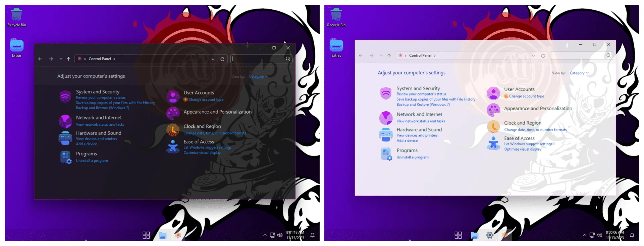Click Programs heading in light window

pos(407,150)
